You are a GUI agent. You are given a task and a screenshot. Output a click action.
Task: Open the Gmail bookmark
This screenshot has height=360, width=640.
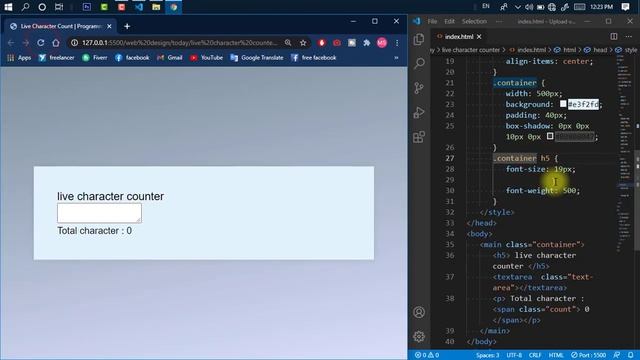tap(170, 58)
